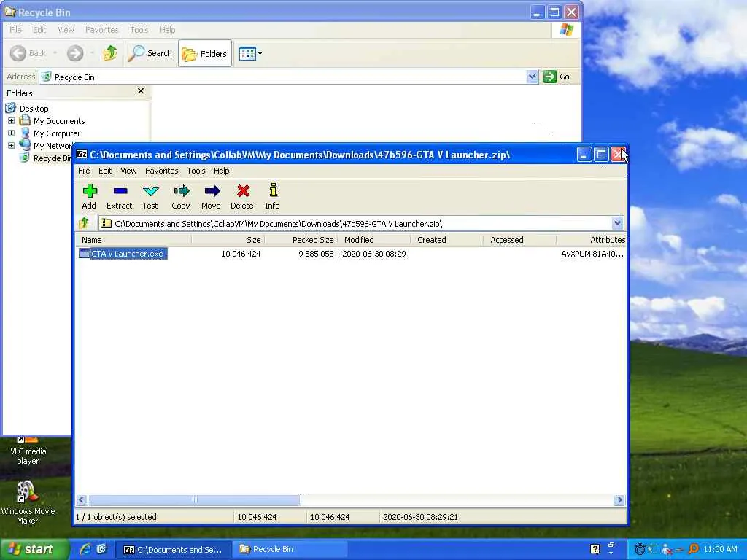The height and width of the screenshot is (560, 747).
Task: Open Recycle Bin window Tools menu
Action: tap(139, 29)
